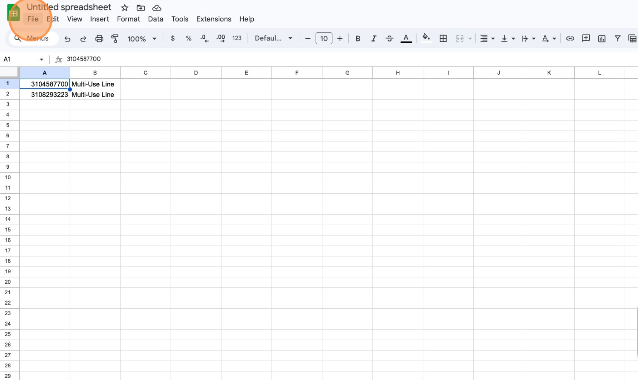The height and width of the screenshot is (382, 638).
Task: Open the fill color picker
Action: pyautogui.click(x=426, y=38)
